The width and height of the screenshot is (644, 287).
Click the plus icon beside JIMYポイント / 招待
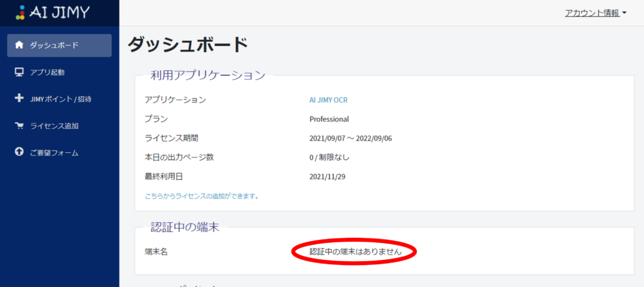point(19,99)
